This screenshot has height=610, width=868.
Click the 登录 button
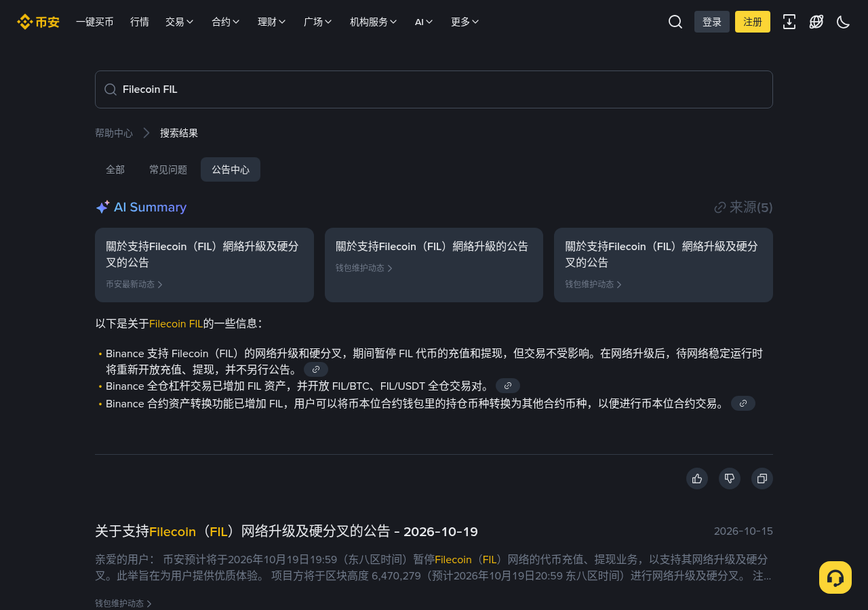pos(712,22)
